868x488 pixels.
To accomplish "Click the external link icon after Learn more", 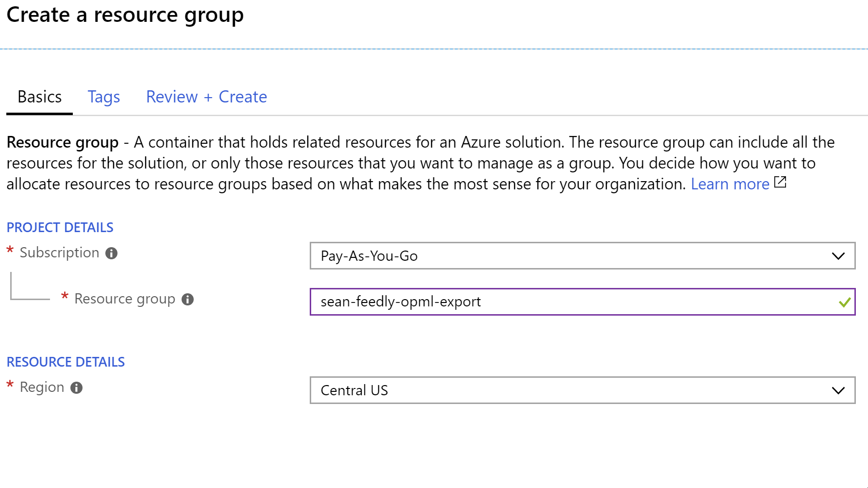I will point(780,183).
